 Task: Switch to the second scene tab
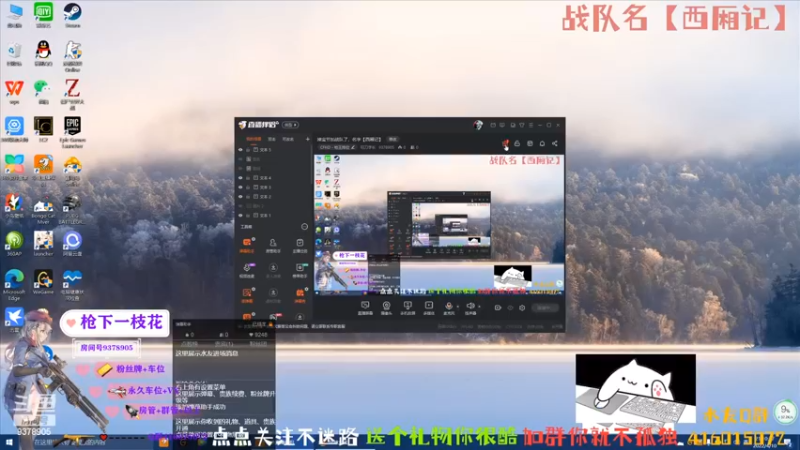coord(271,139)
